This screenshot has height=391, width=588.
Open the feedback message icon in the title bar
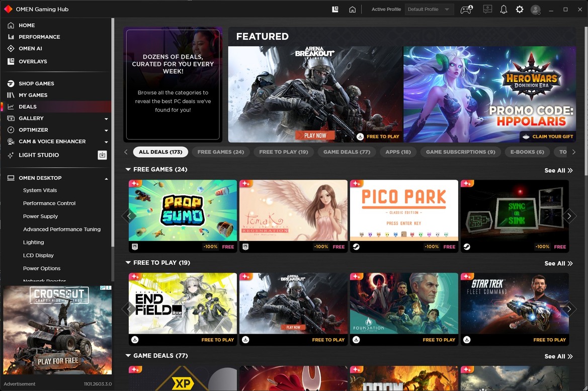click(x=487, y=10)
